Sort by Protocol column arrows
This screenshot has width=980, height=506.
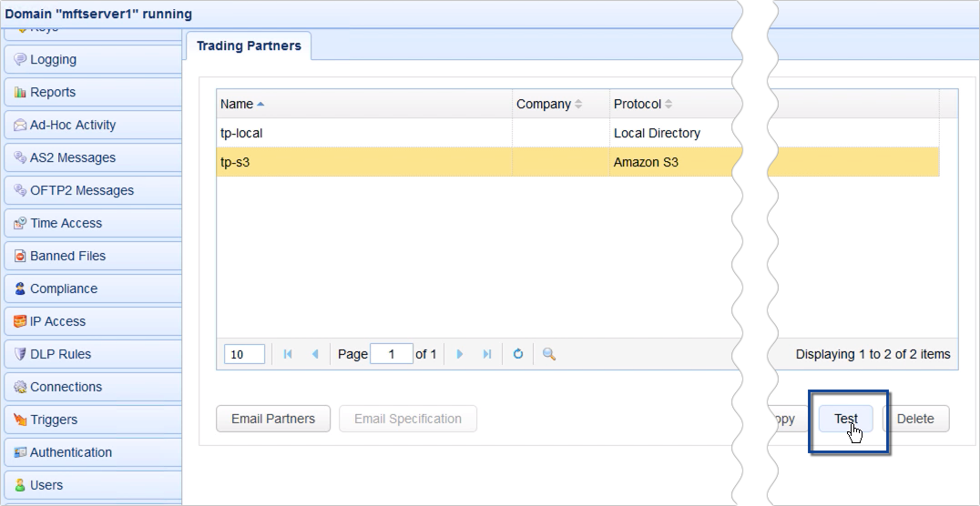pyautogui.click(x=669, y=104)
